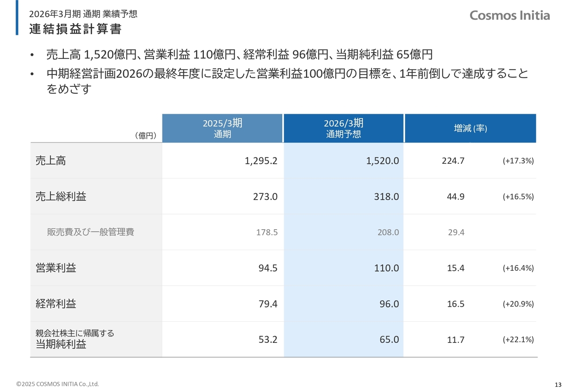Click the value 79.4
Viewport: 567px width, 392px height.
(268, 304)
